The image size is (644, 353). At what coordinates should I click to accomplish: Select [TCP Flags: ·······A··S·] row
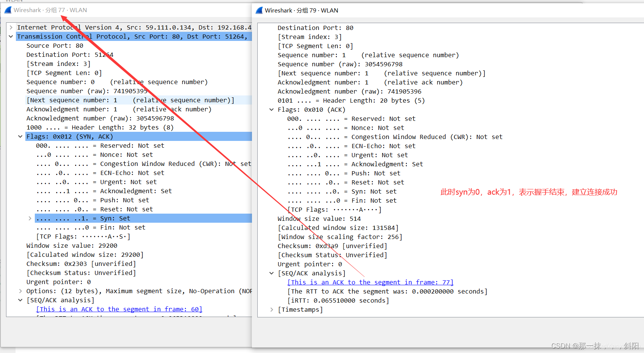click(83, 236)
